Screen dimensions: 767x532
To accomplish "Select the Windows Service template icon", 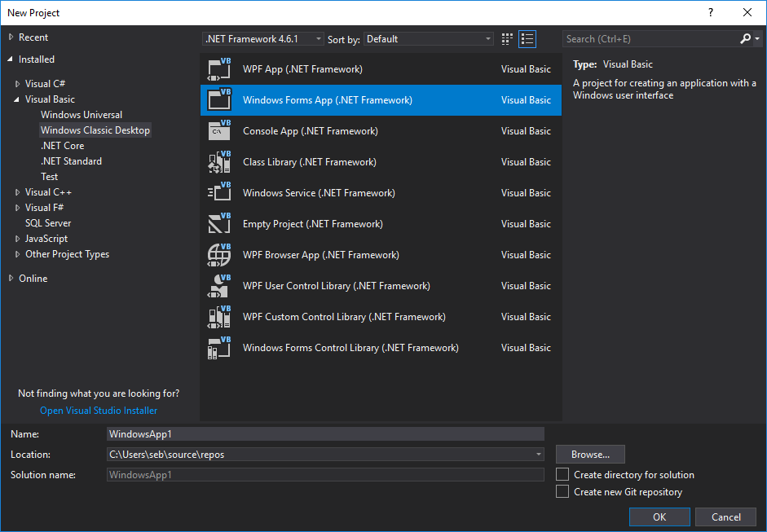I will tap(219, 193).
